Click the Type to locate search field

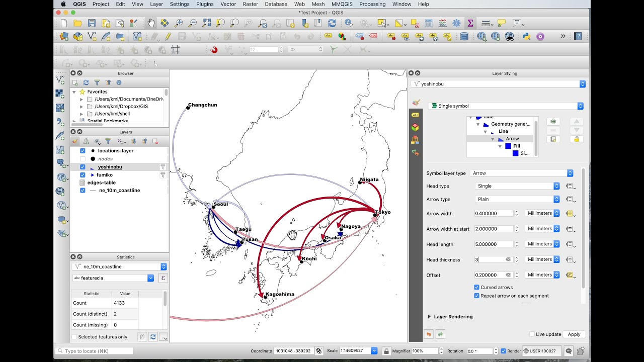pos(94,351)
